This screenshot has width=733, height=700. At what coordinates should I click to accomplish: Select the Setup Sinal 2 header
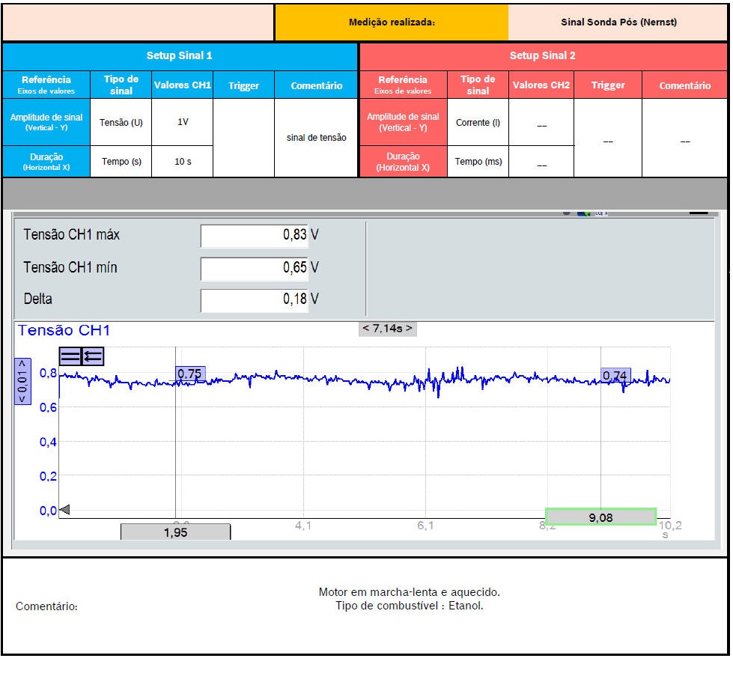pos(543,56)
